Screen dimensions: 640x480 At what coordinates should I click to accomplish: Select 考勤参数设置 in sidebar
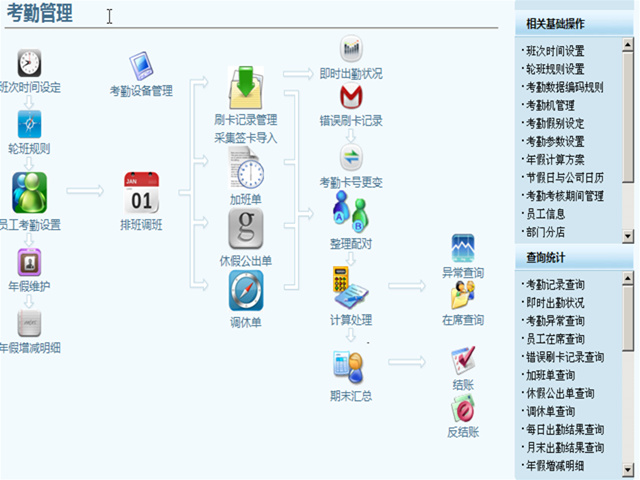click(x=555, y=141)
